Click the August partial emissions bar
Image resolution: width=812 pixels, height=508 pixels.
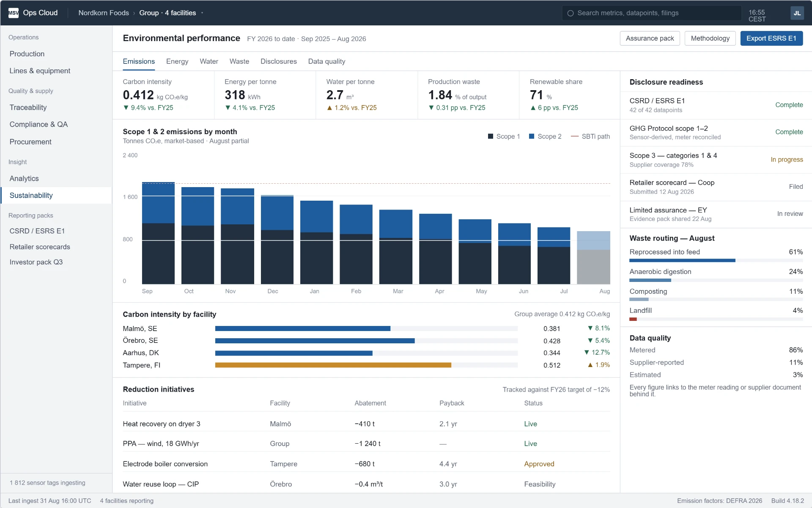click(593, 257)
